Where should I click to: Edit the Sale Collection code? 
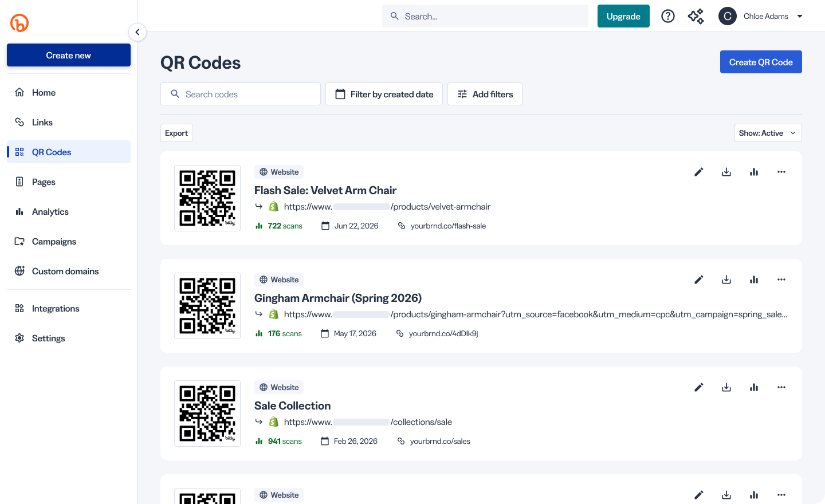(x=699, y=387)
